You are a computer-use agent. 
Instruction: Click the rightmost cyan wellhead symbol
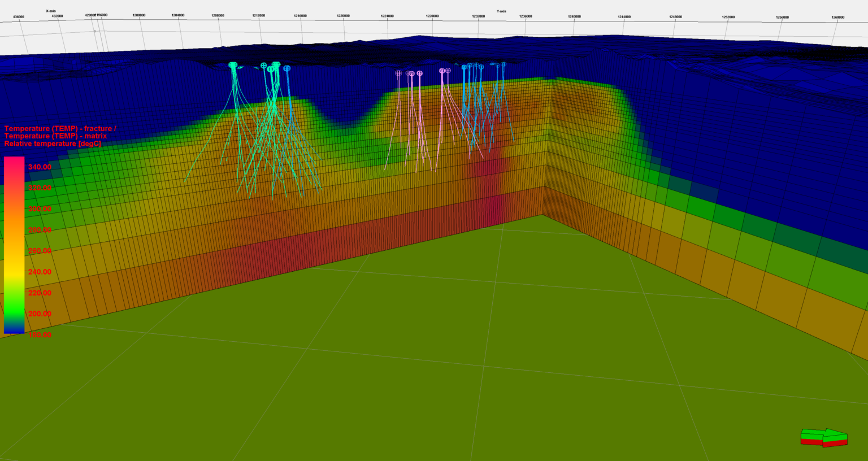[503, 64]
